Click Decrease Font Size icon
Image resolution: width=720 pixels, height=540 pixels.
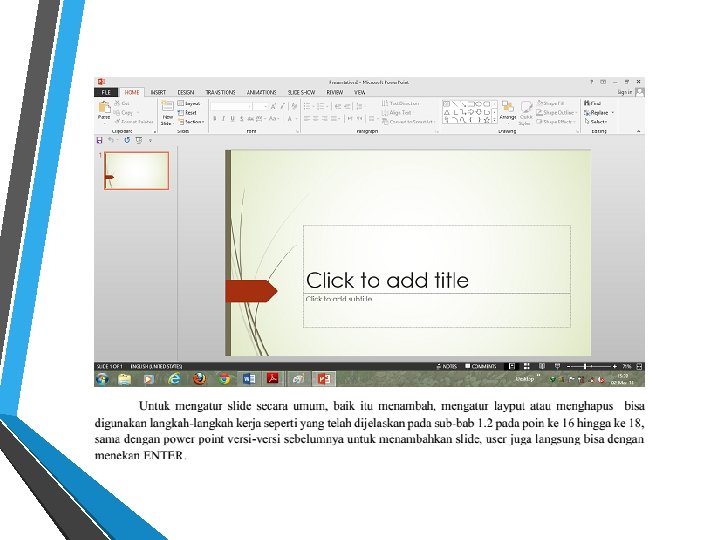click(x=282, y=107)
